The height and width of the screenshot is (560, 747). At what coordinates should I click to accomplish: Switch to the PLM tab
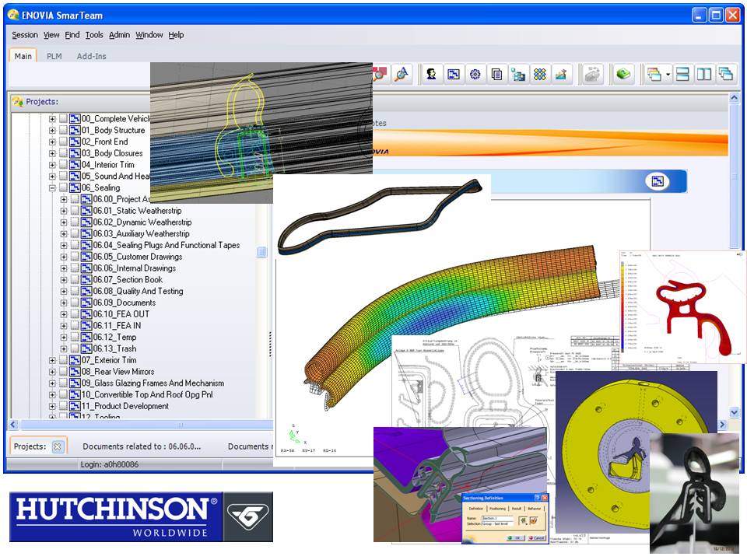coord(54,56)
